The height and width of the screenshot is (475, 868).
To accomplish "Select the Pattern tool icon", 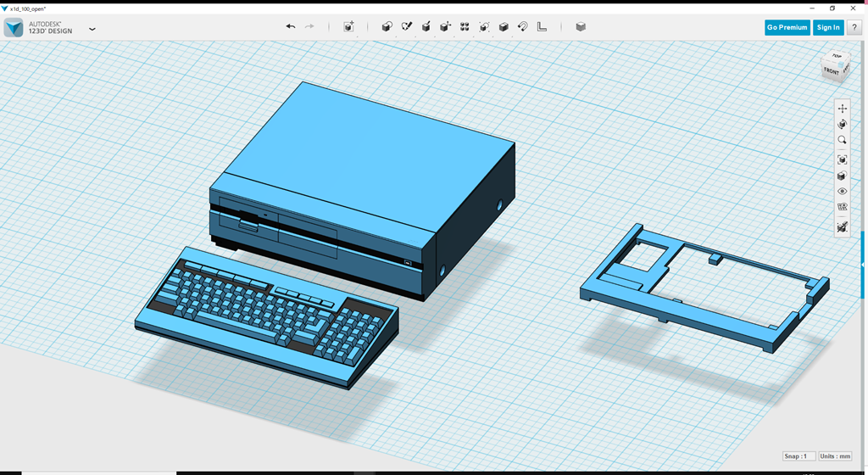I will [465, 27].
